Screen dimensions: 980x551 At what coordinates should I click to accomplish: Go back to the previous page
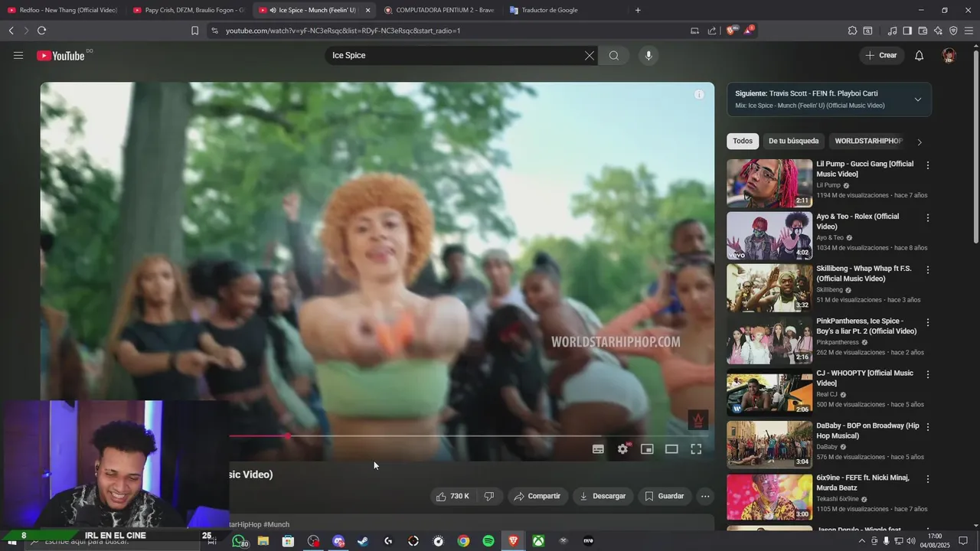[11, 31]
